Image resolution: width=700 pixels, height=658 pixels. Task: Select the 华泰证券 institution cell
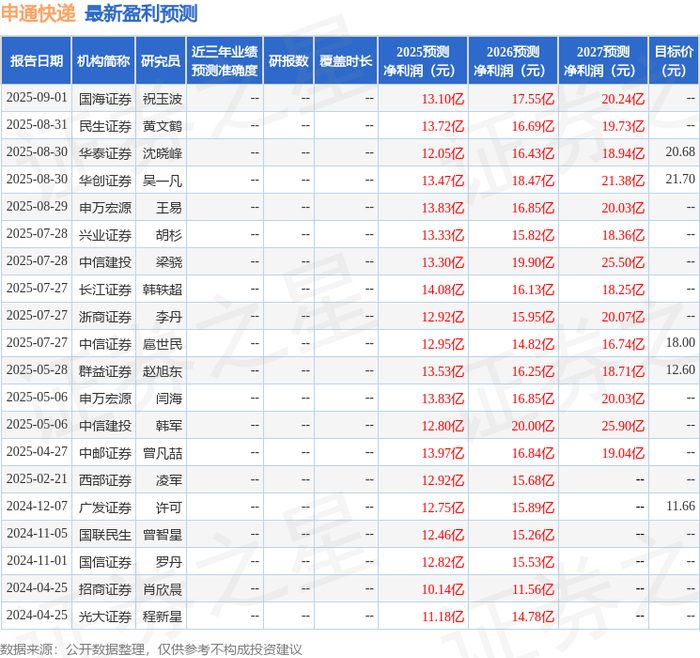coord(105,153)
